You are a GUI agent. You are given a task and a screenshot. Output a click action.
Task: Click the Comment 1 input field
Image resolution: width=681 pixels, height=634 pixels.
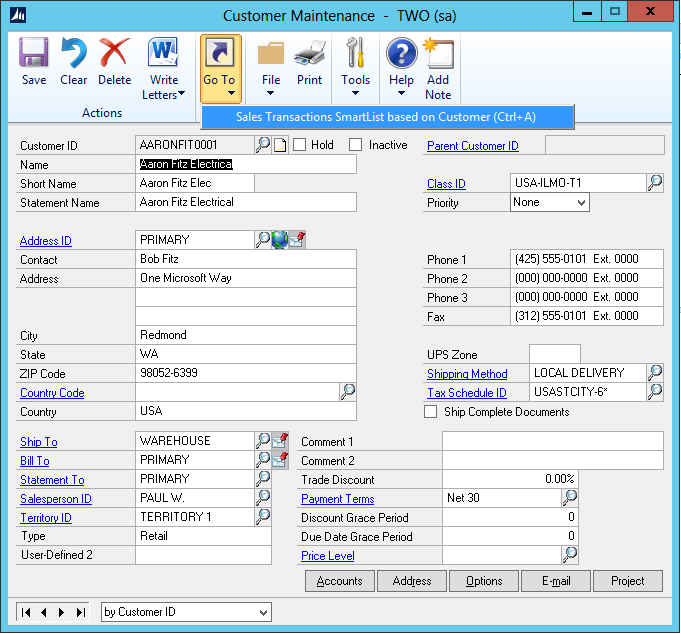[552, 441]
